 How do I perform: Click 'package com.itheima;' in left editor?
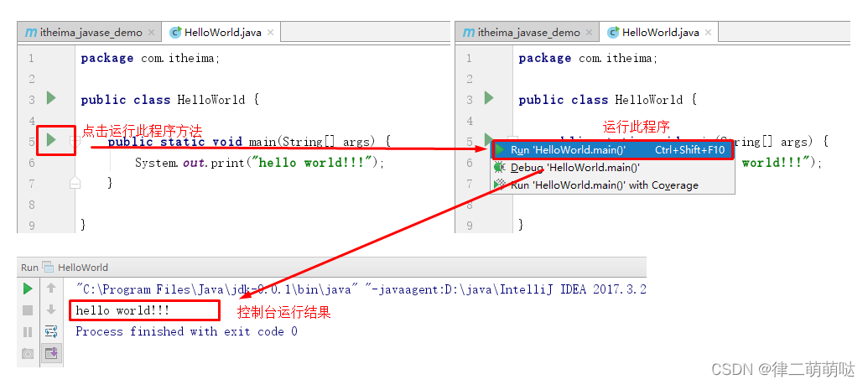click(150, 58)
